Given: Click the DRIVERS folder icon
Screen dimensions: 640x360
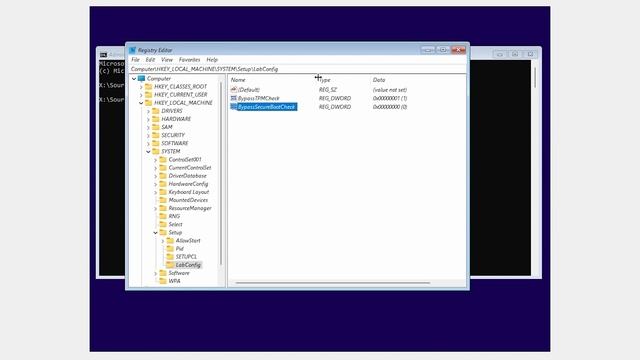Looking at the screenshot, I should pos(156,111).
